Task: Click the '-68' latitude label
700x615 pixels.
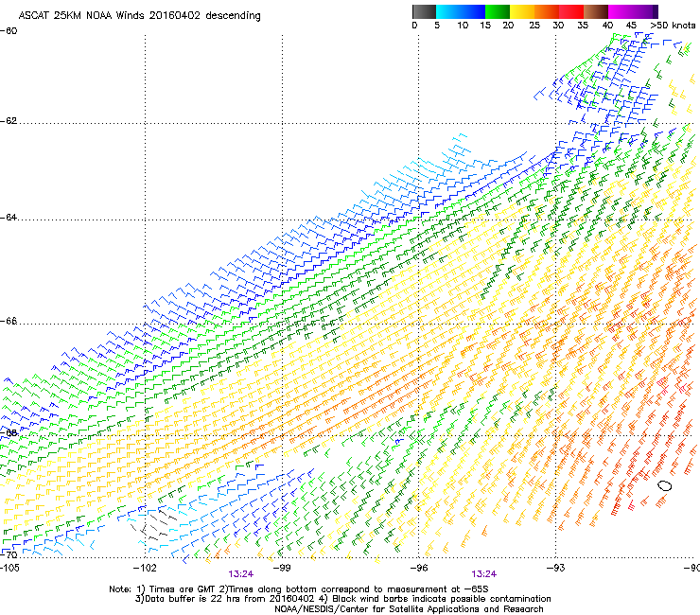Action: pyautogui.click(x=9, y=432)
